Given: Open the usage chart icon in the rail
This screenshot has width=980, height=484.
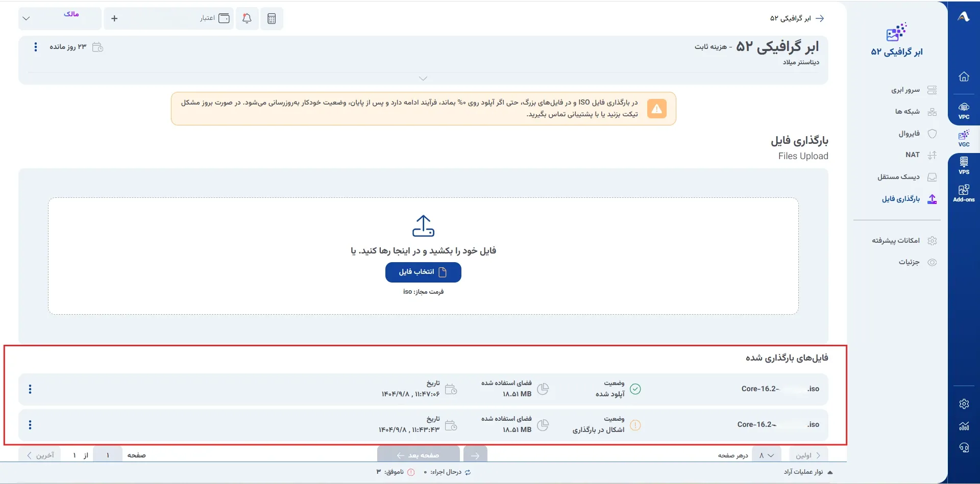Looking at the screenshot, I should (x=964, y=426).
